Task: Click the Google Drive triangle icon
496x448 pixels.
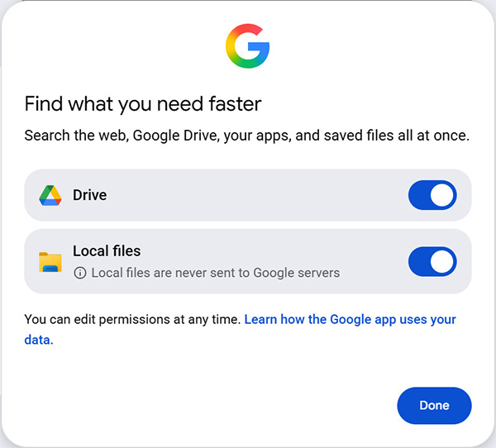Action: click(x=50, y=196)
